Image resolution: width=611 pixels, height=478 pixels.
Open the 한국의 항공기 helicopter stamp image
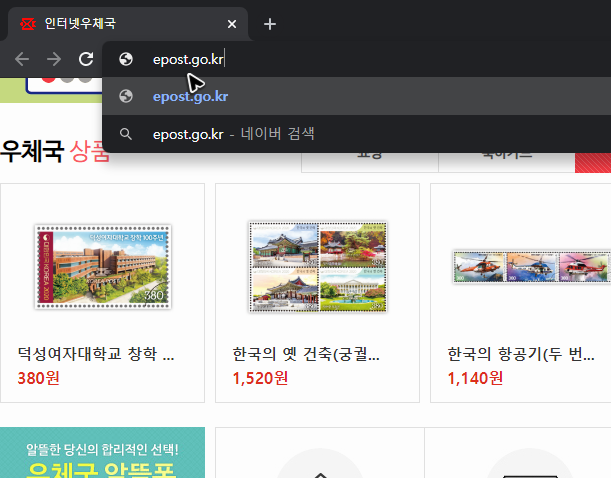click(532, 266)
